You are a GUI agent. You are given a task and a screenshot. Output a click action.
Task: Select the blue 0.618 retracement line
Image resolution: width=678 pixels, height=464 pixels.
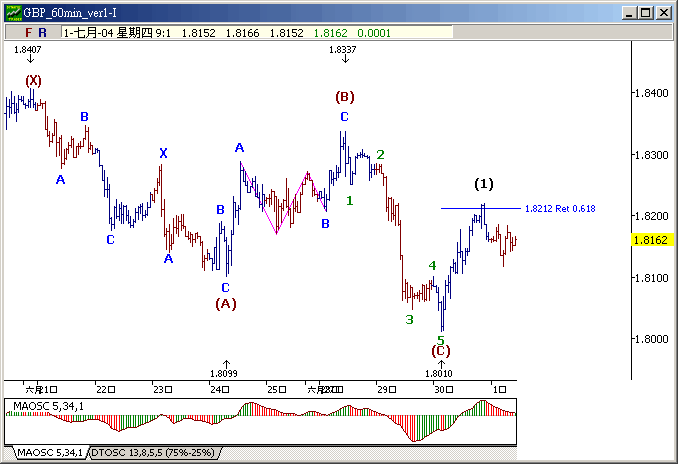tap(481, 209)
